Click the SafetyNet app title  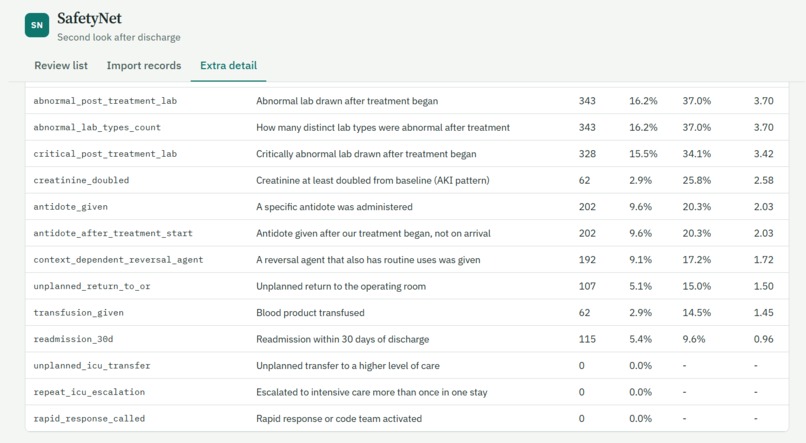pos(89,19)
